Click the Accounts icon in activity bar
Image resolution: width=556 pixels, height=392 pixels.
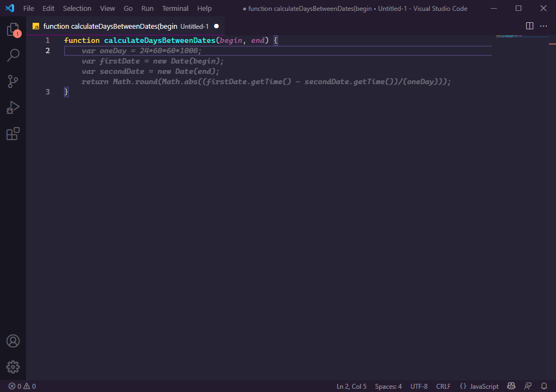click(13, 341)
